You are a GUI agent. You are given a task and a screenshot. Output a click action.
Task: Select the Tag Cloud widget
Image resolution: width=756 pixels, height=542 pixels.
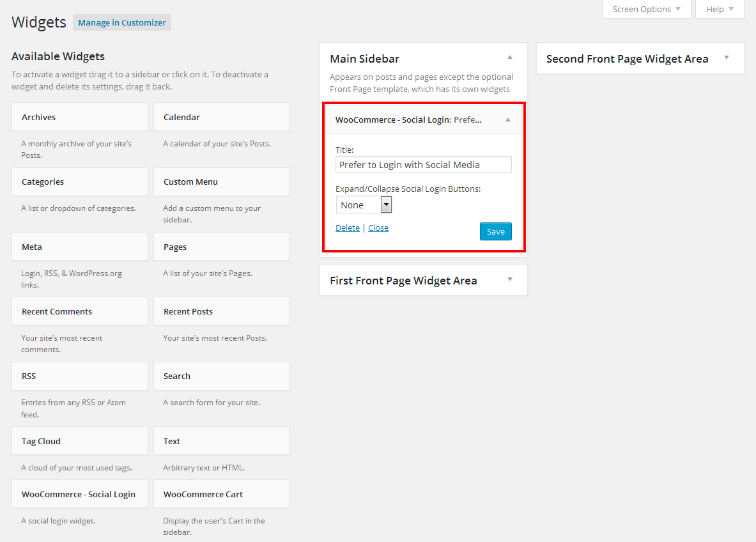coord(80,441)
